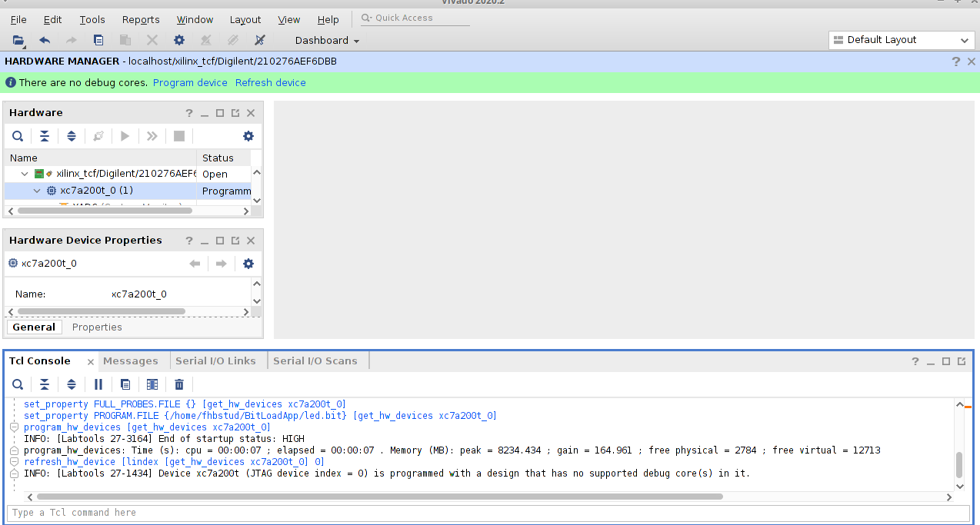
Task: Click the Program device link
Action: [x=190, y=83]
